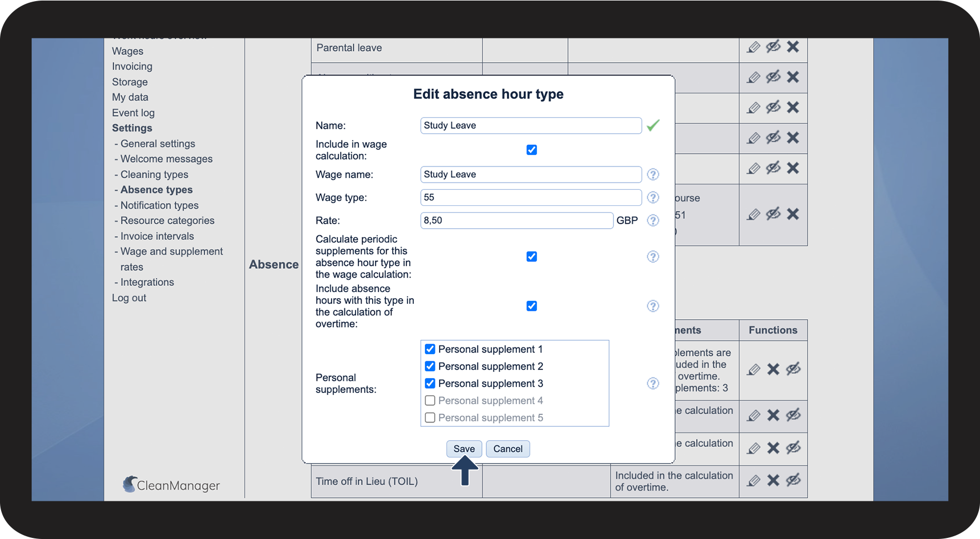This screenshot has height=539, width=980.
Task: Go to Invoice intervals
Action: pyautogui.click(x=157, y=236)
